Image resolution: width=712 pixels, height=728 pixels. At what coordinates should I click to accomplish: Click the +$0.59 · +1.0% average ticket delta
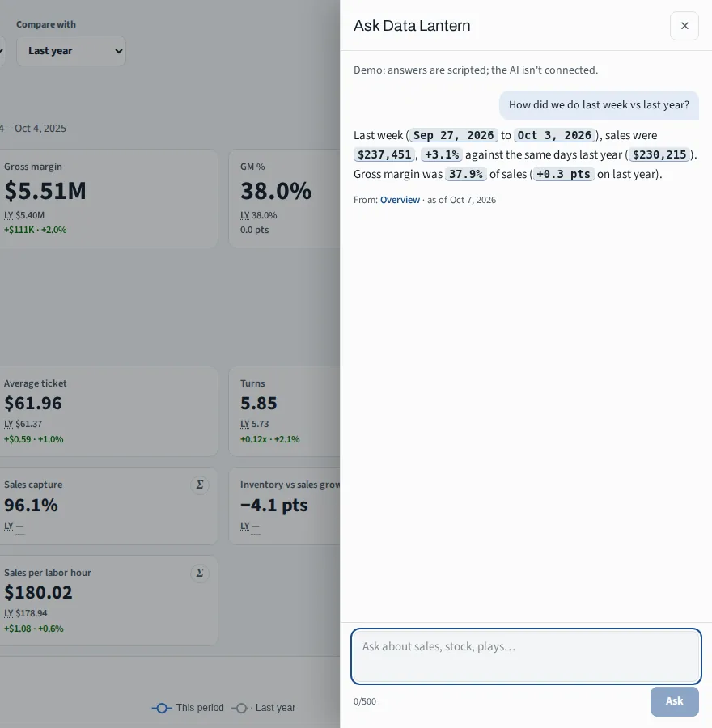pyautogui.click(x=33, y=439)
